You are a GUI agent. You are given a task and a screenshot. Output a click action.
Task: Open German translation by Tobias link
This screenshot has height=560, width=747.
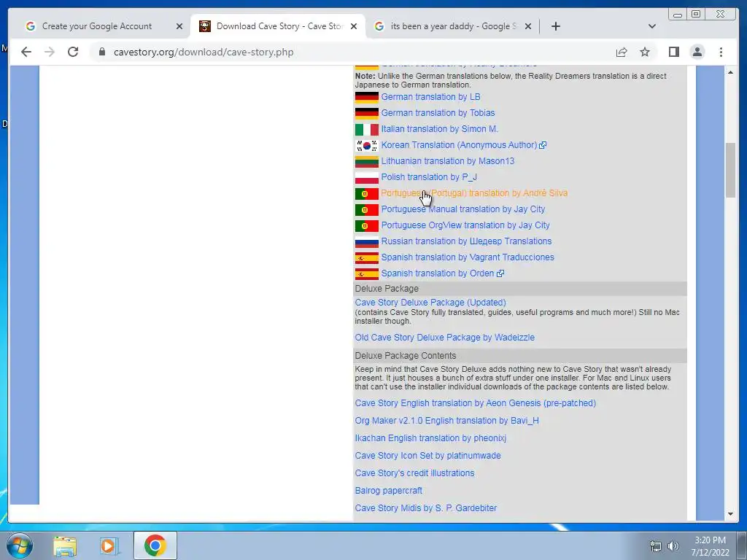[438, 113]
